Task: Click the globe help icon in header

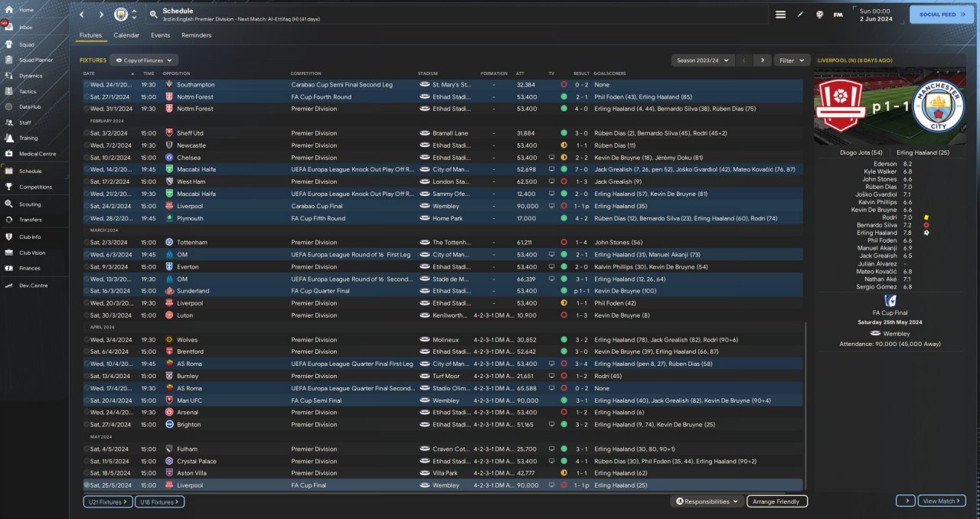Action: pyautogui.click(x=819, y=15)
